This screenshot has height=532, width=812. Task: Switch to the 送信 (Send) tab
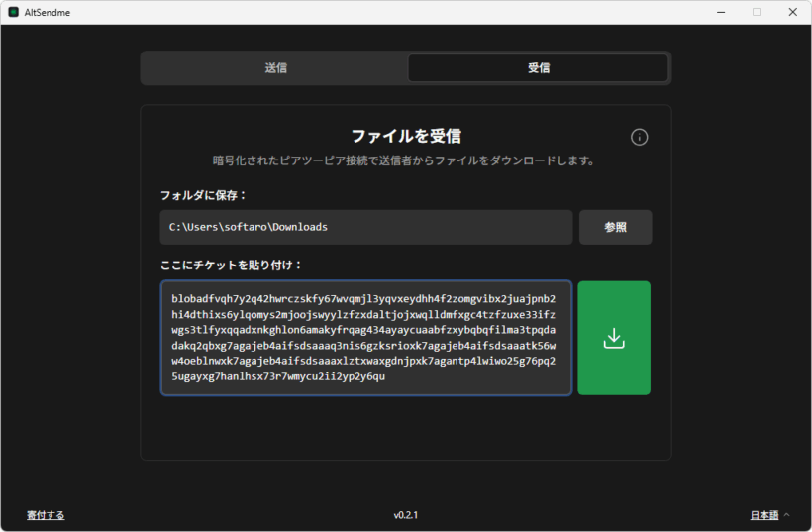[x=275, y=68]
